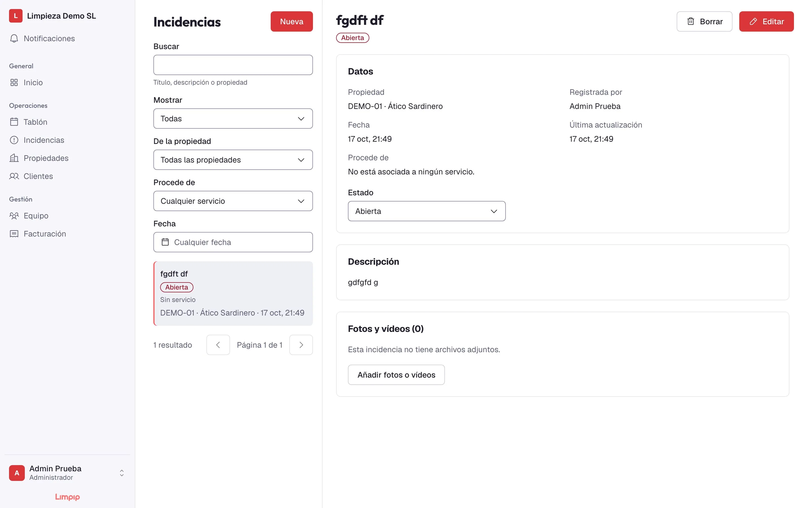812x508 pixels.
Task: Click Añadir fotos o vídeos
Action: pyautogui.click(x=396, y=375)
